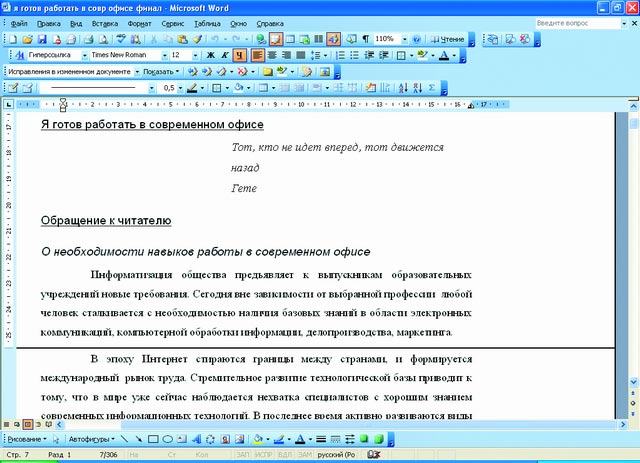
Task: Open the 110% zoom dropdown
Action: (404, 39)
